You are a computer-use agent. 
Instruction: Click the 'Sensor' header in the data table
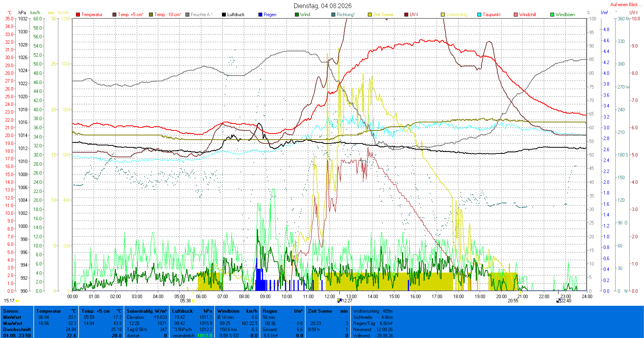point(11,311)
